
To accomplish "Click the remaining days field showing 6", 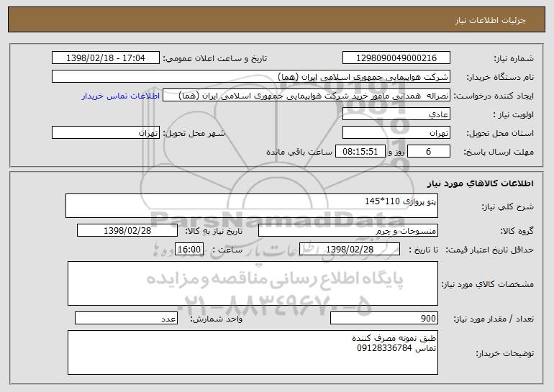I will 429,152.
